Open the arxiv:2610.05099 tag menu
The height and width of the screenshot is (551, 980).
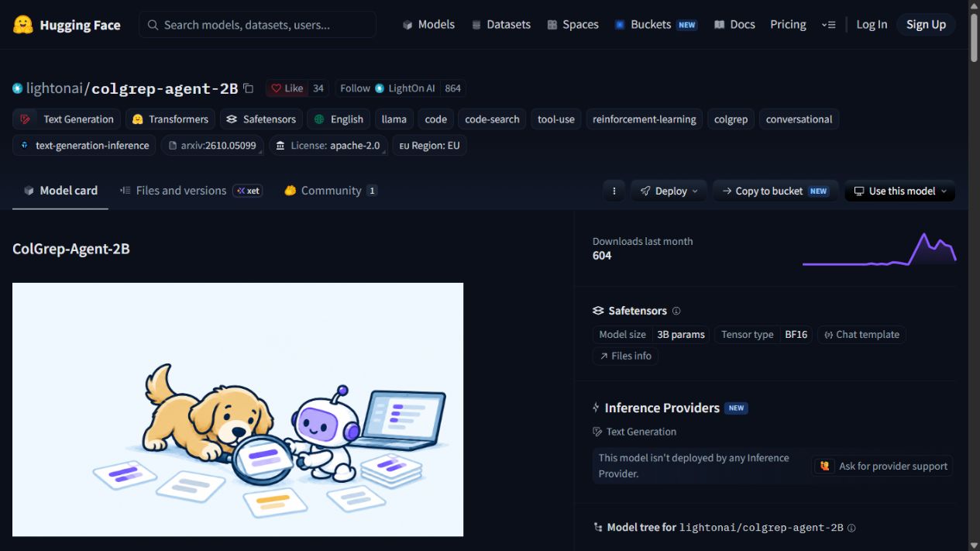coord(212,146)
